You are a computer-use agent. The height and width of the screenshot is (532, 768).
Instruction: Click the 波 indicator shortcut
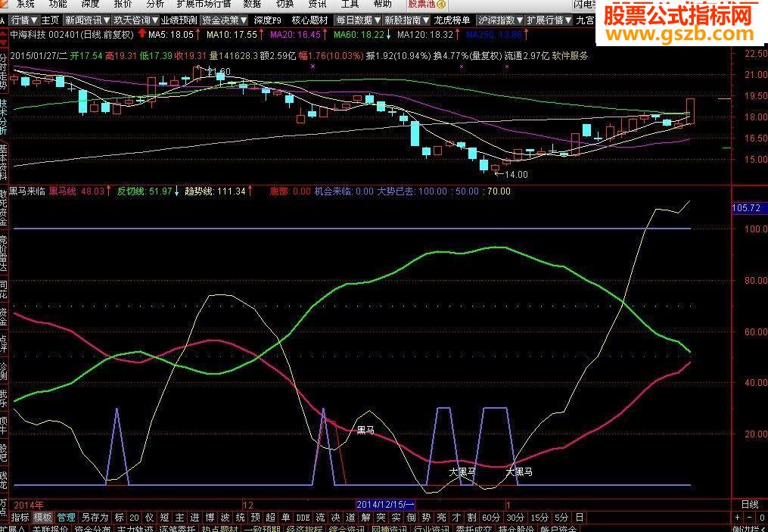[225, 518]
